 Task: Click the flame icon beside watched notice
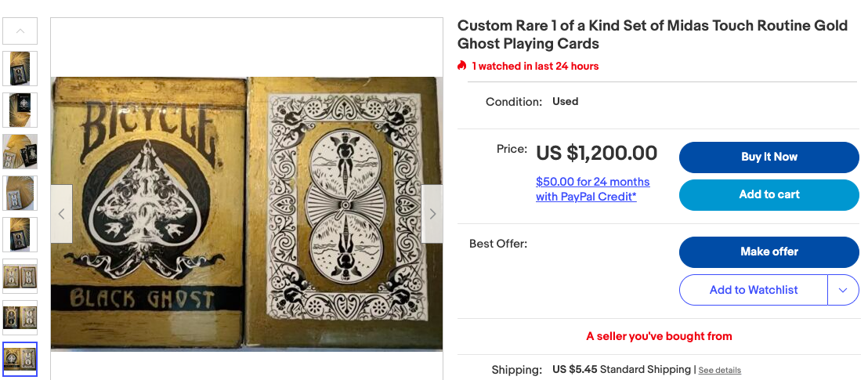tap(462, 66)
